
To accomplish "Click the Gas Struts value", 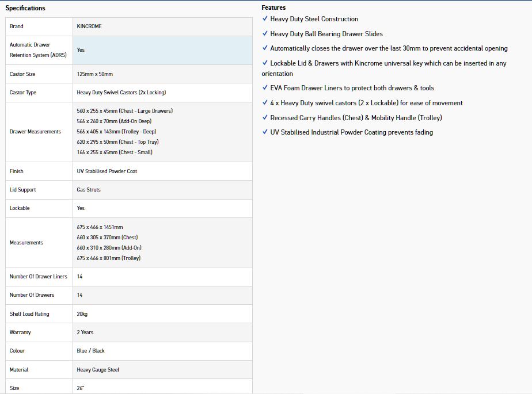I will tap(89, 190).
